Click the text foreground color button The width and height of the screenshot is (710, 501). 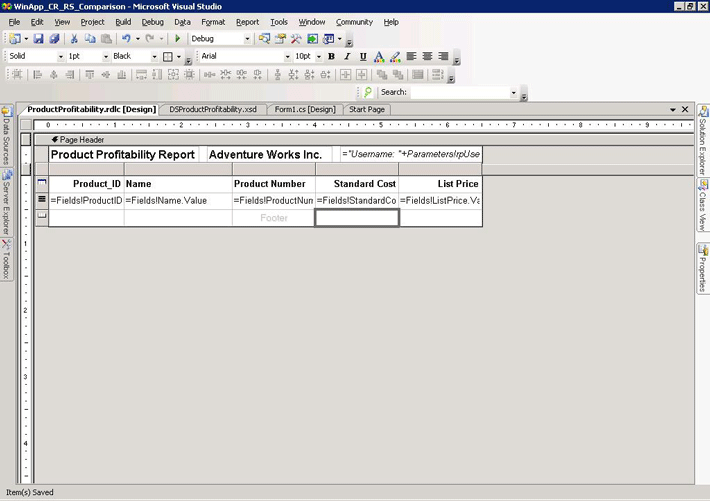pyautogui.click(x=378, y=57)
